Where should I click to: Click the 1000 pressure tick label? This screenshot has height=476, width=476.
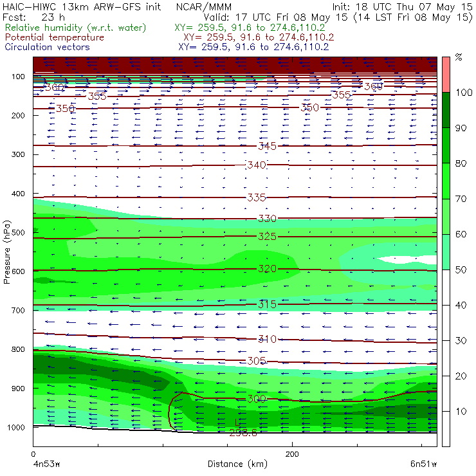[16, 427]
